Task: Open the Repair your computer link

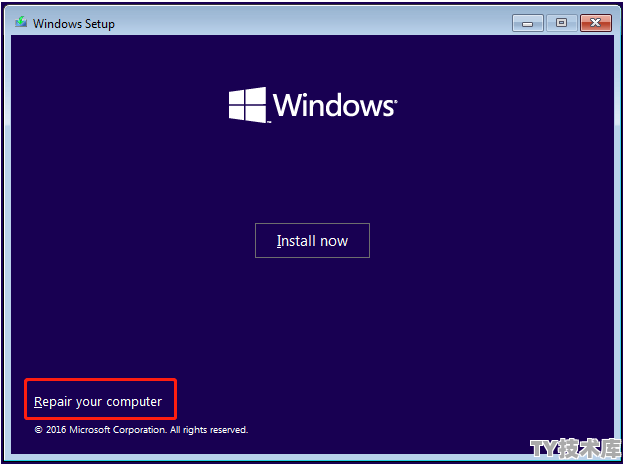Action: pos(98,401)
